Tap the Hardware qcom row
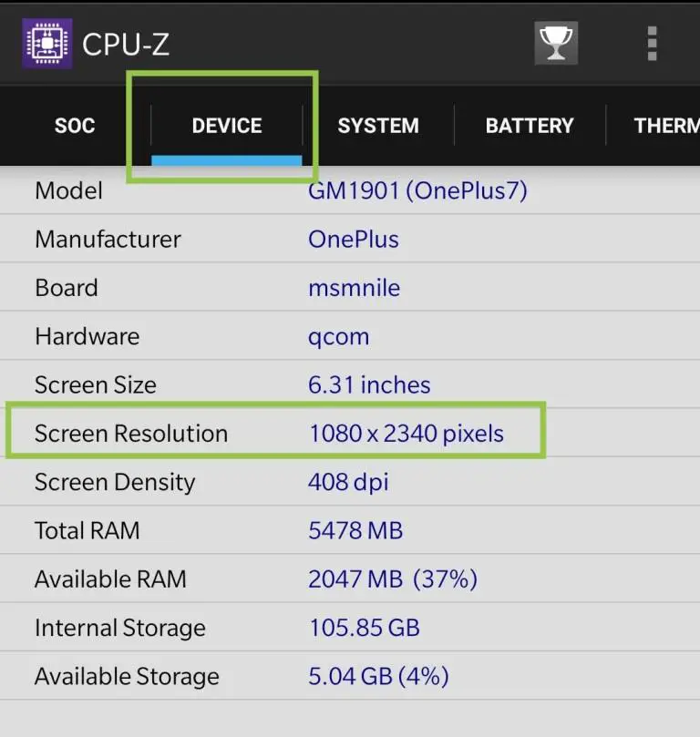This screenshot has height=737, width=700. pos(350,336)
